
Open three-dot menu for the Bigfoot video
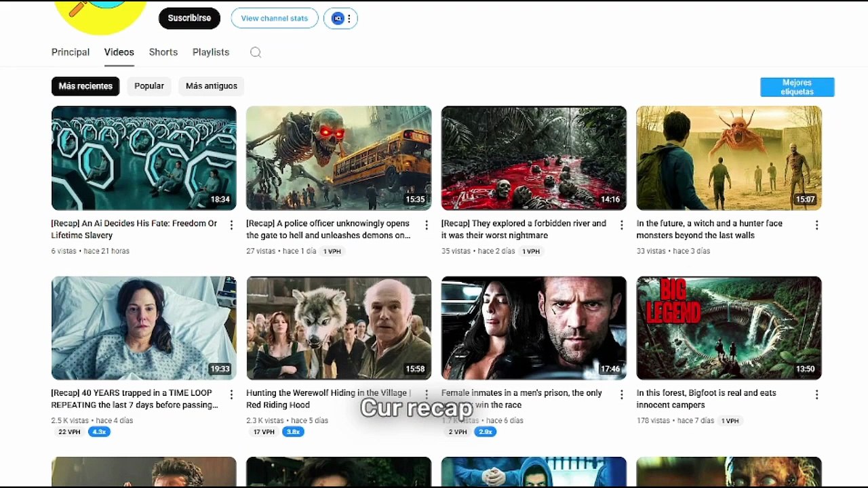click(816, 394)
